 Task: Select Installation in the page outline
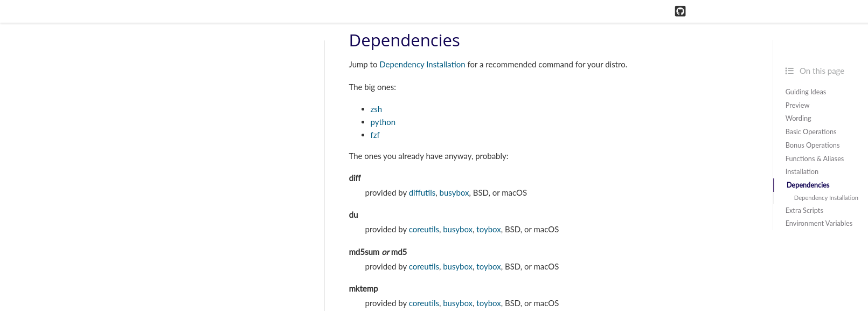pos(802,171)
